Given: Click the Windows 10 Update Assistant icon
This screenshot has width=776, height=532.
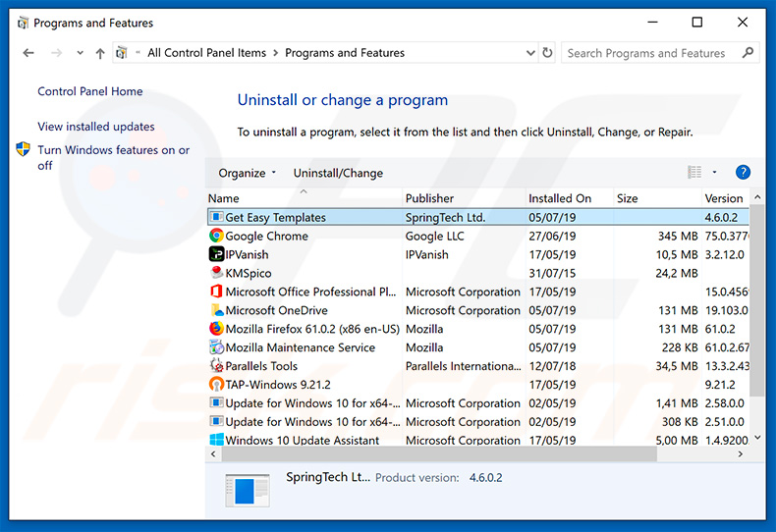Looking at the screenshot, I should coord(216,439).
